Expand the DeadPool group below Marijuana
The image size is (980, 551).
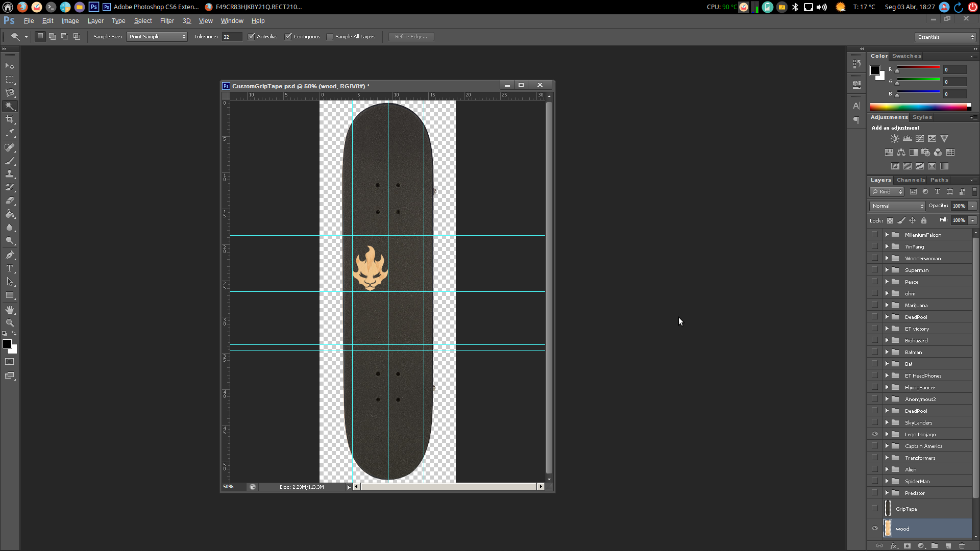887,317
